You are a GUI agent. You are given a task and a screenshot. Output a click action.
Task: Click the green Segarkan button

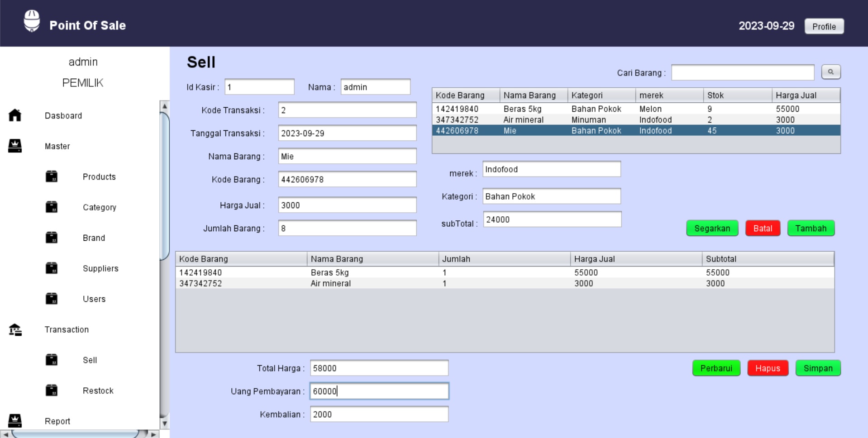(x=712, y=229)
